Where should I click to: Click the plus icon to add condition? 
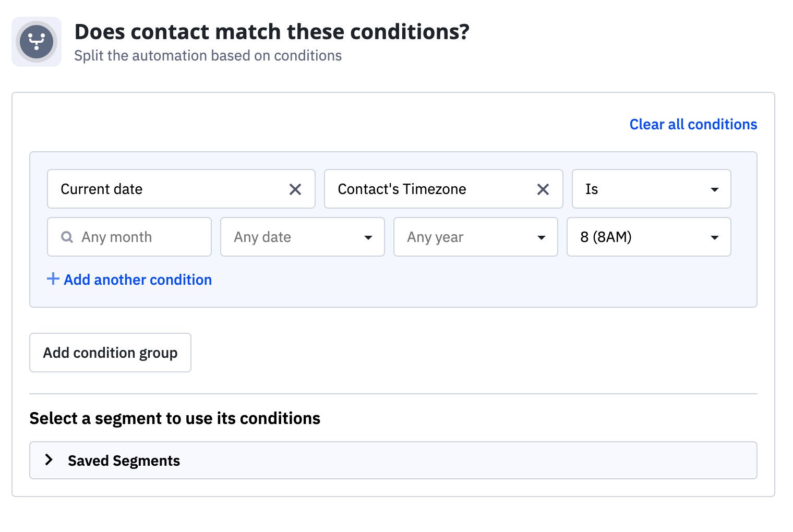point(53,279)
